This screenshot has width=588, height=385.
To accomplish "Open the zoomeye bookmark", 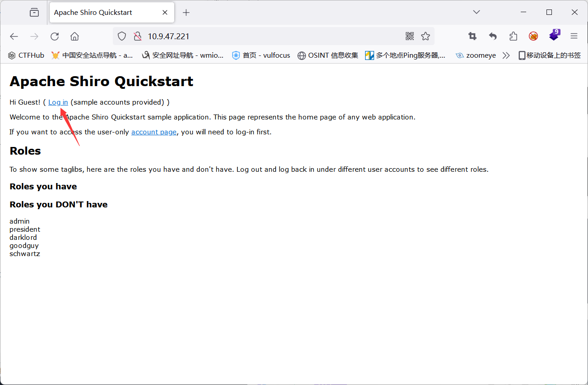I will (x=476, y=55).
